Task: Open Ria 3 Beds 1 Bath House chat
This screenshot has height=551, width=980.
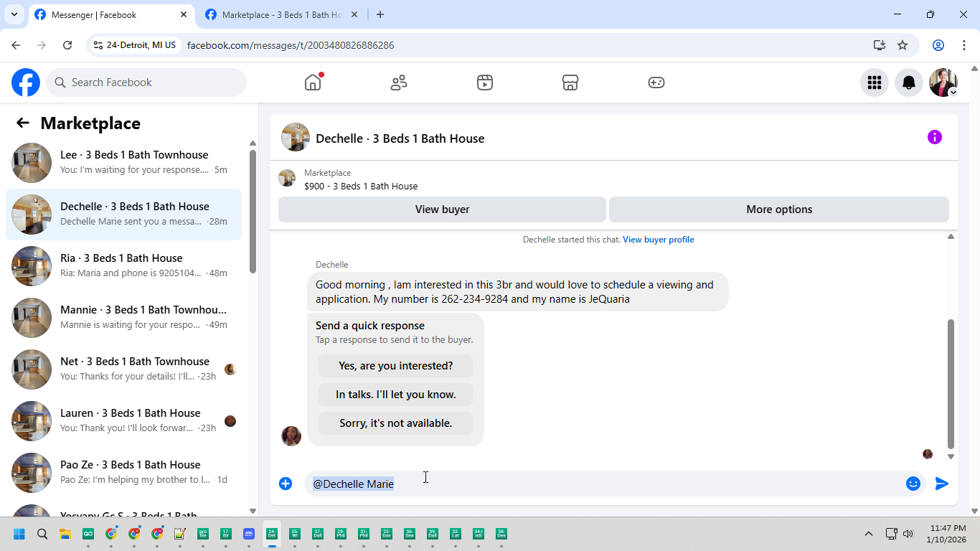Action: click(123, 266)
